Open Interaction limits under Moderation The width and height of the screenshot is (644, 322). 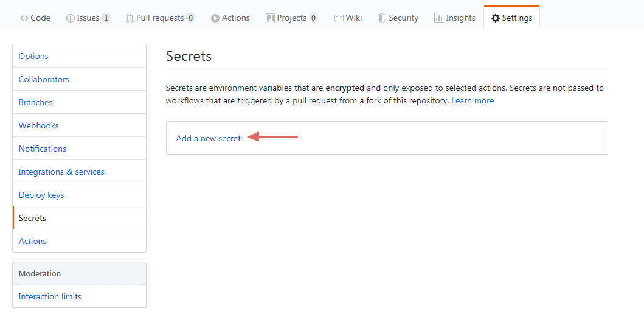coord(50,296)
